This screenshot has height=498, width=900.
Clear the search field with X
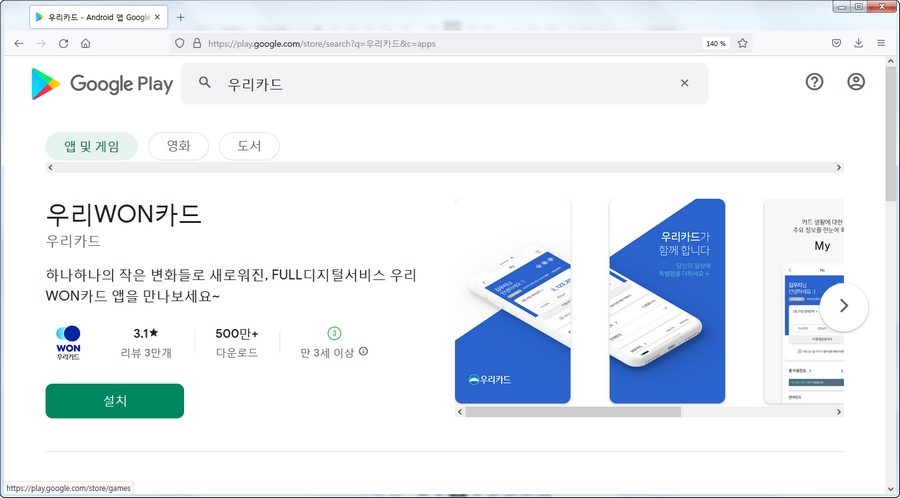(684, 83)
